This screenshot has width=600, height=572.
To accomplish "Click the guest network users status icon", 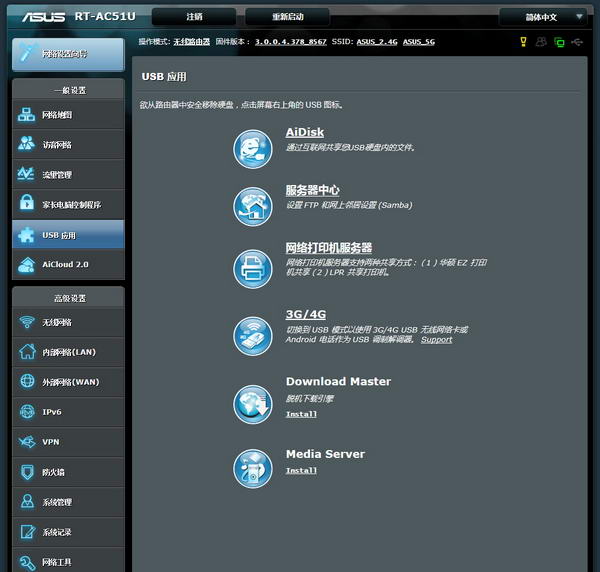I will pos(541,42).
